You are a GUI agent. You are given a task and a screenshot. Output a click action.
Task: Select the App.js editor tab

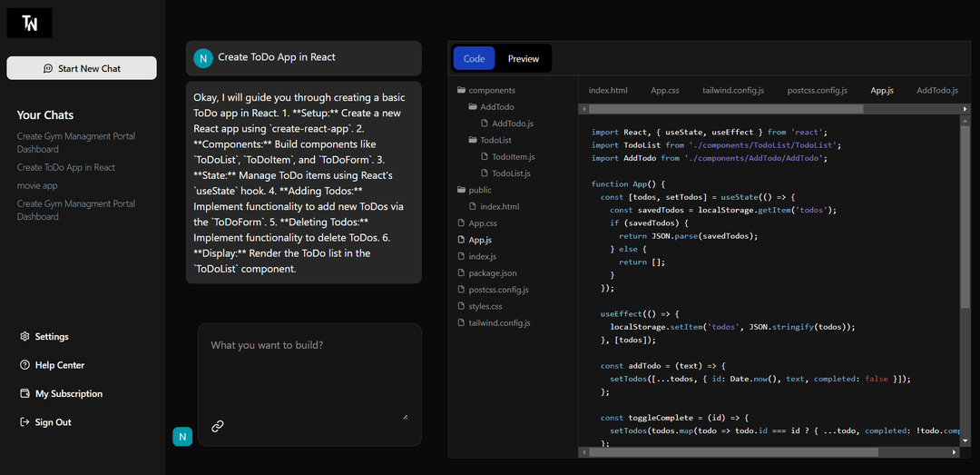(882, 90)
